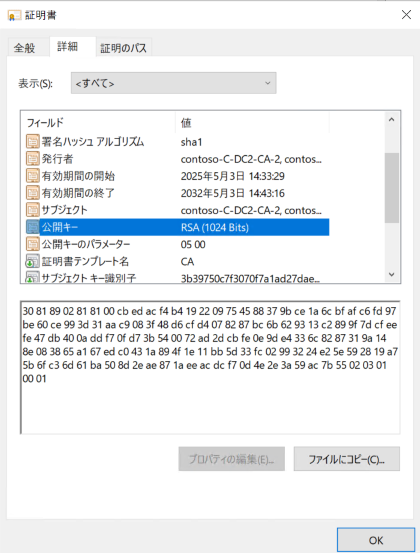
Task: Click the field list scrollbar thumb
Action: pyautogui.click(x=391, y=188)
